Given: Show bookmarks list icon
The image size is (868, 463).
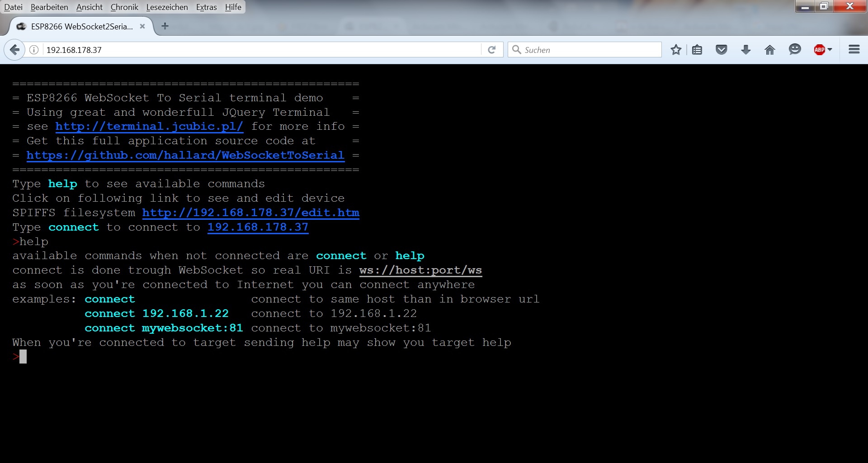Looking at the screenshot, I should (x=697, y=50).
